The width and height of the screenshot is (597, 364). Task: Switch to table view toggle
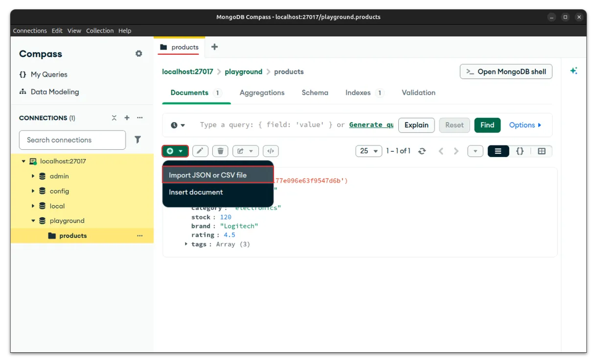coord(542,151)
